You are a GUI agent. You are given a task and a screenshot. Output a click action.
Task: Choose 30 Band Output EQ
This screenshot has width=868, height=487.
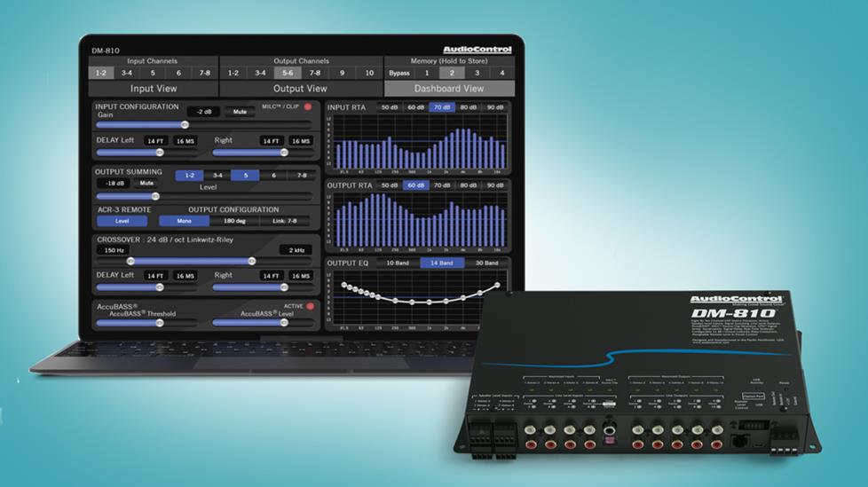click(x=486, y=263)
